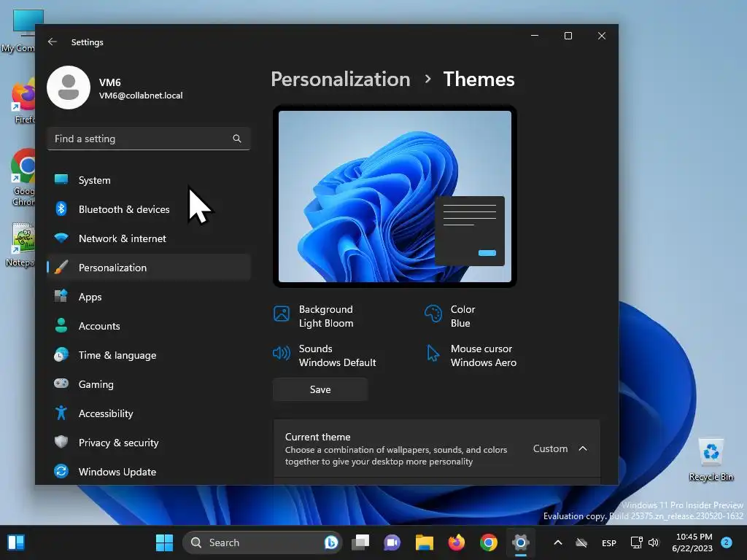Viewport: 747px width, 560px height.
Task: Open Color Blue palette setting
Action: coord(449,316)
